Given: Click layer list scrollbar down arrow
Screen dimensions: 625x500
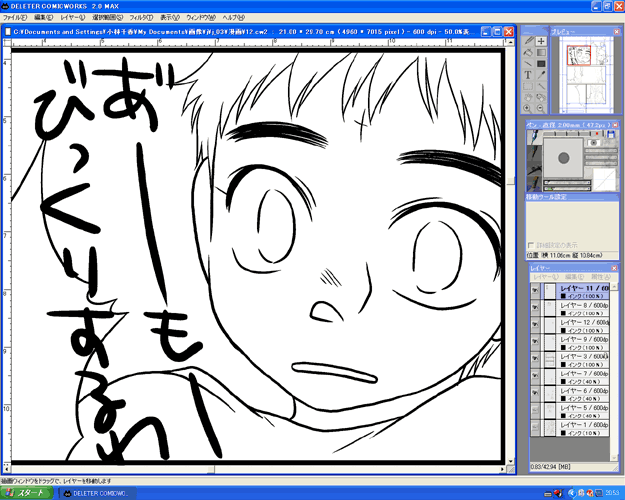Looking at the screenshot, I should (x=613, y=458).
